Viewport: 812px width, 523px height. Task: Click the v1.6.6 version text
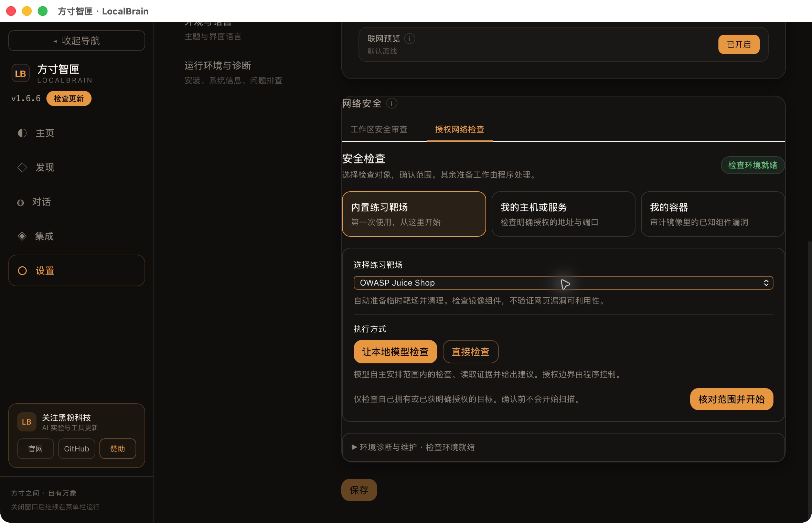tap(26, 98)
